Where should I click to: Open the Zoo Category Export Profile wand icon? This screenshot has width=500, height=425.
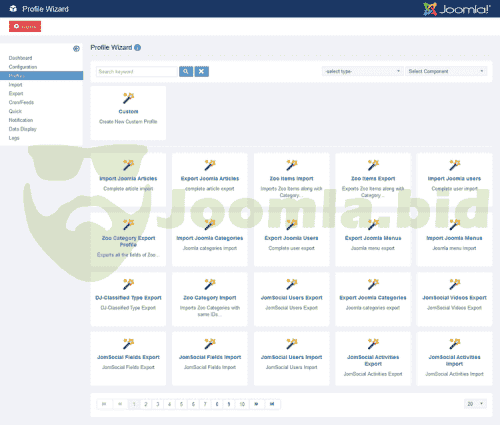click(128, 225)
